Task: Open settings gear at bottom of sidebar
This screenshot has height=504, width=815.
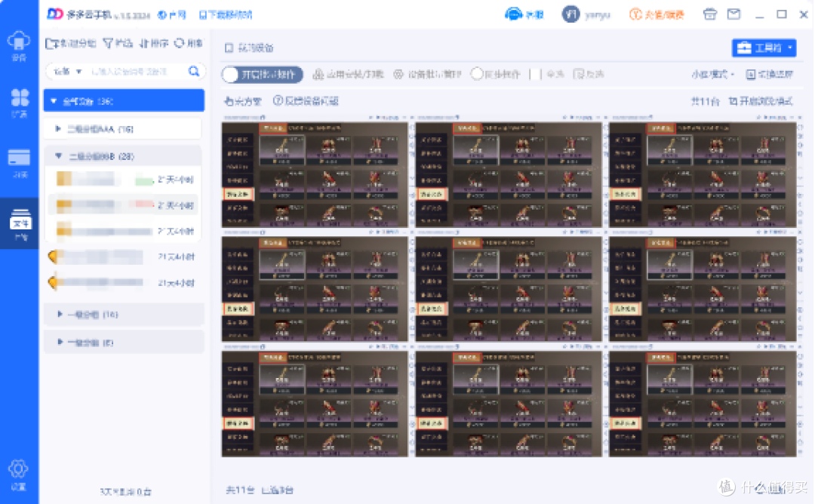Action: [19, 475]
